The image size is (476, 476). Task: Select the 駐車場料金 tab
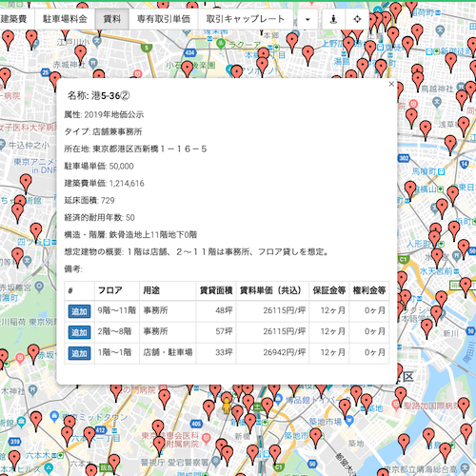coord(65,19)
